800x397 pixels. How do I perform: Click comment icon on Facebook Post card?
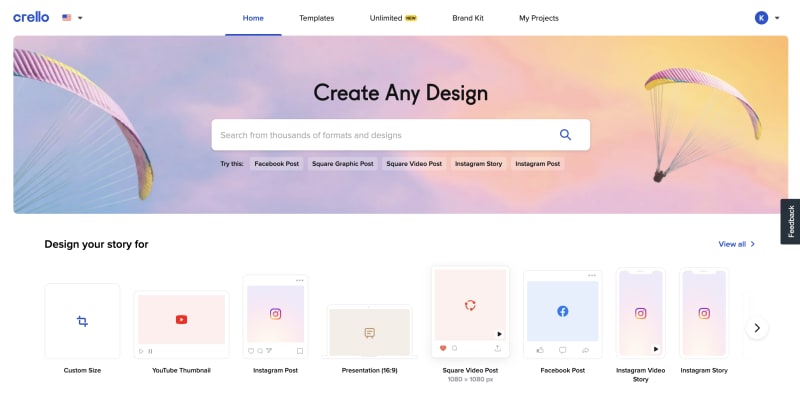tap(562, 350)
